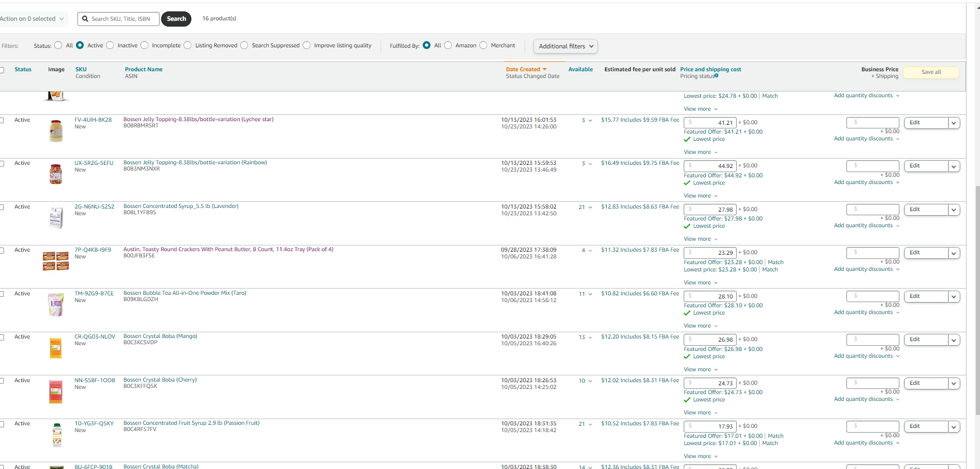Click the Date Created sort arrow
980x469 pixels.
point(545,69)
